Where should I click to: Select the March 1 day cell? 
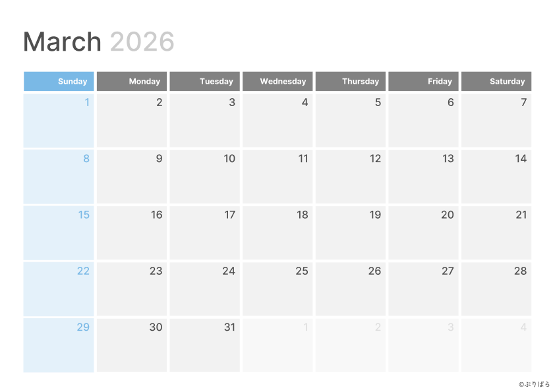[x=59, y=121]
